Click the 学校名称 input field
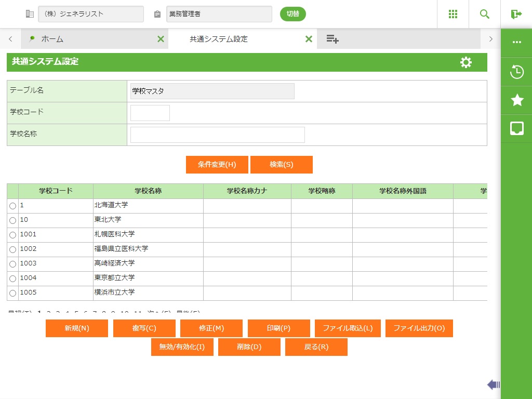Image resolution: width=532 pixels, height=399 pixels. pyautogui.click(x=217, y=135)
